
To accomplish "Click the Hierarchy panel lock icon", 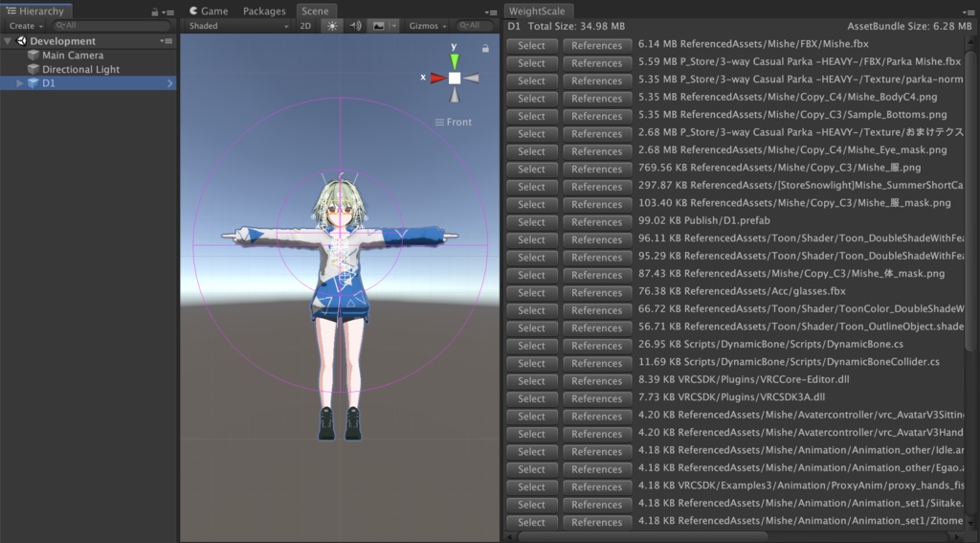I will coord(154,11).
